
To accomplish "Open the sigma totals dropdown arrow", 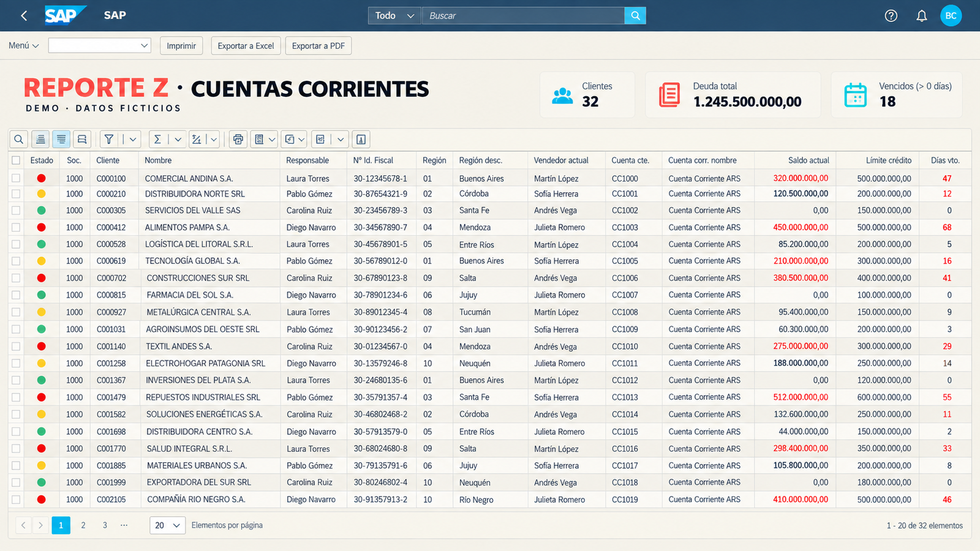I will tap(178, 140).
